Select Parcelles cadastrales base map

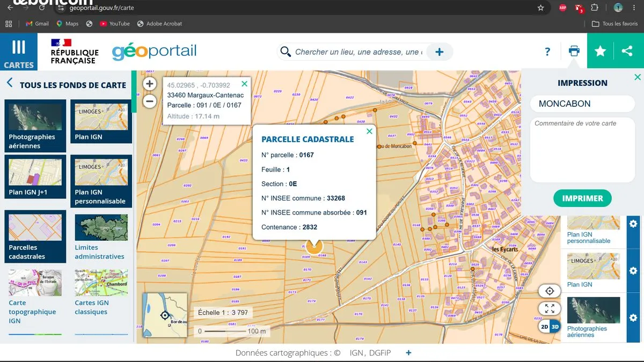35,237
